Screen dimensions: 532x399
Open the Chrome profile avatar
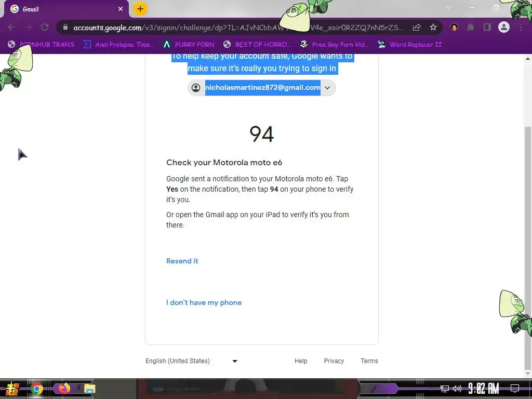click(x=504, y=27)
